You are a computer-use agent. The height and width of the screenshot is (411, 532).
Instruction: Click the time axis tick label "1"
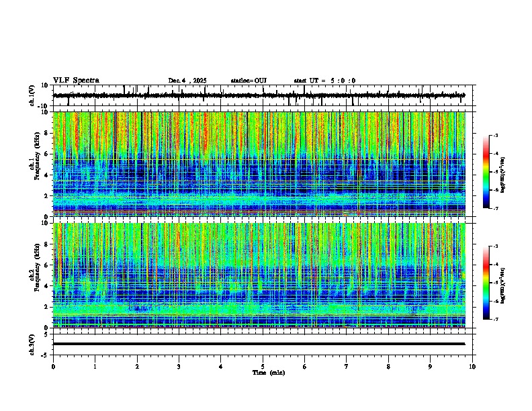95,367
